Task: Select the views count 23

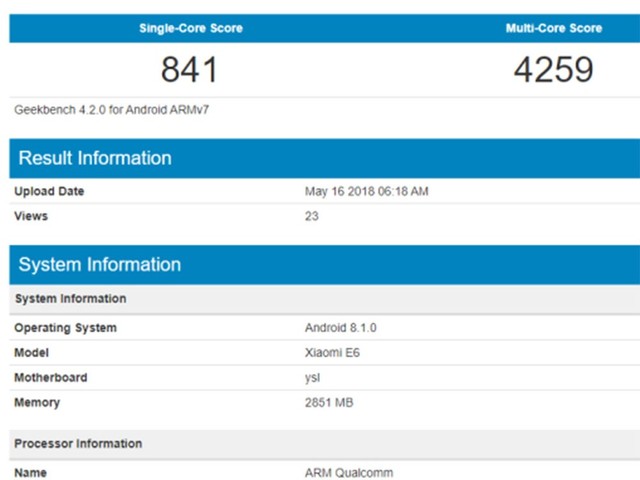Action: [x=312, y=216]
